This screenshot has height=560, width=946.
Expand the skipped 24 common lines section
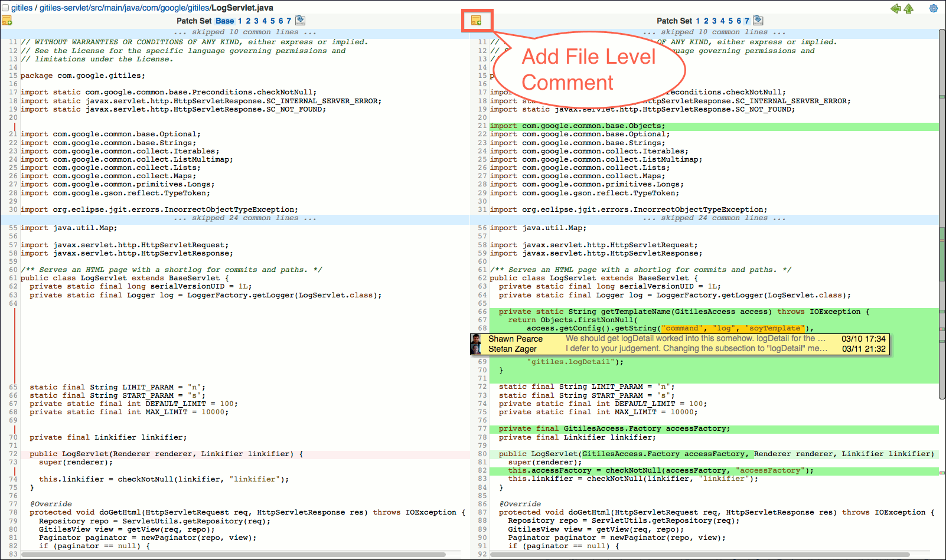(x=245, y=218)
